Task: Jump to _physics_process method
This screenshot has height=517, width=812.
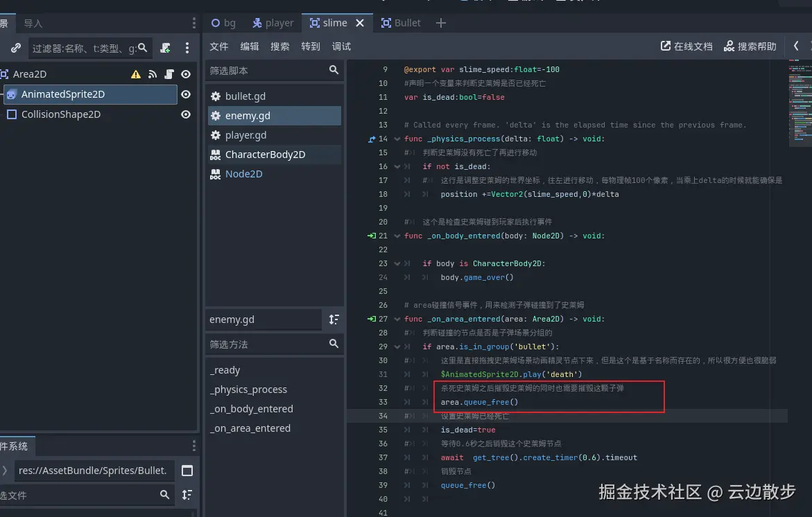Action: click(x=248, y=389)
